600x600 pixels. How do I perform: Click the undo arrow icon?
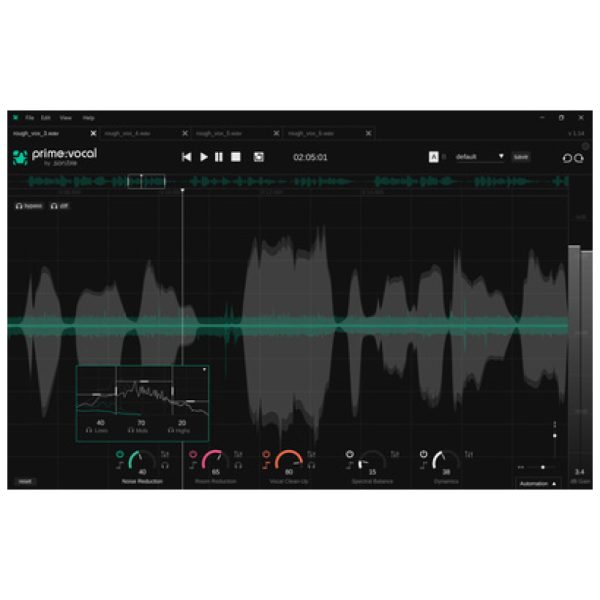pos(567,158)
